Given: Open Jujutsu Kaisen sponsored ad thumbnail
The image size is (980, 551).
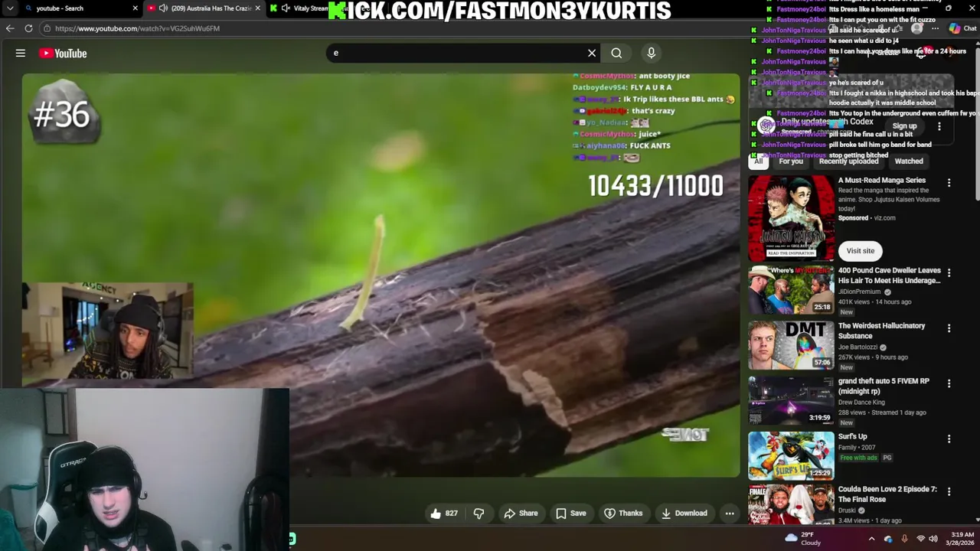Looking at the screenshot, I should [x=791, y=219].
